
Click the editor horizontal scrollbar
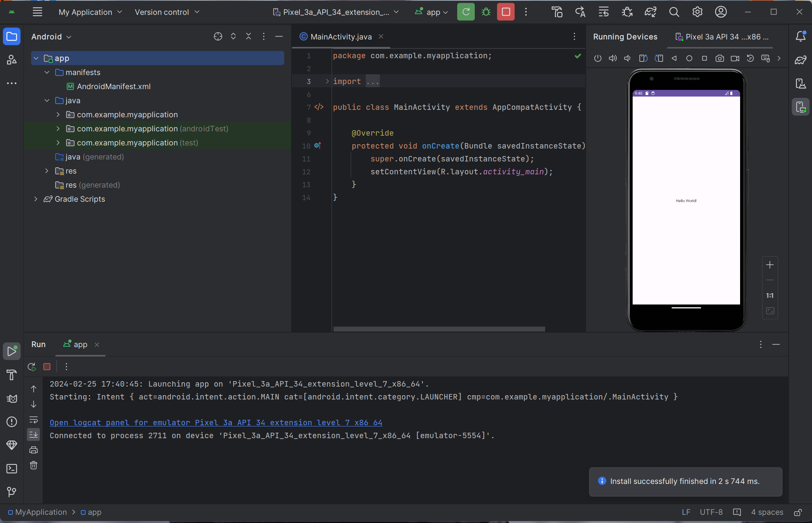[439, 329]
